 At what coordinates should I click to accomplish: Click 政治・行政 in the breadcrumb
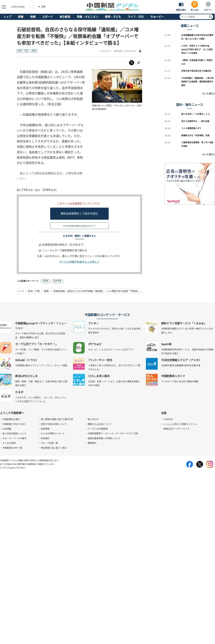point(34,291)
